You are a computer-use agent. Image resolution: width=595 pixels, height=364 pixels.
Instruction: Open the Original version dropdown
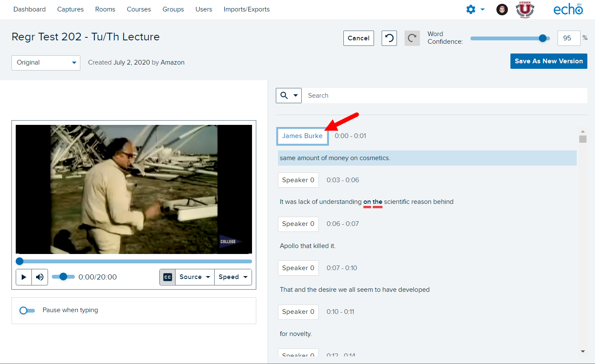[x=46, y=62]
